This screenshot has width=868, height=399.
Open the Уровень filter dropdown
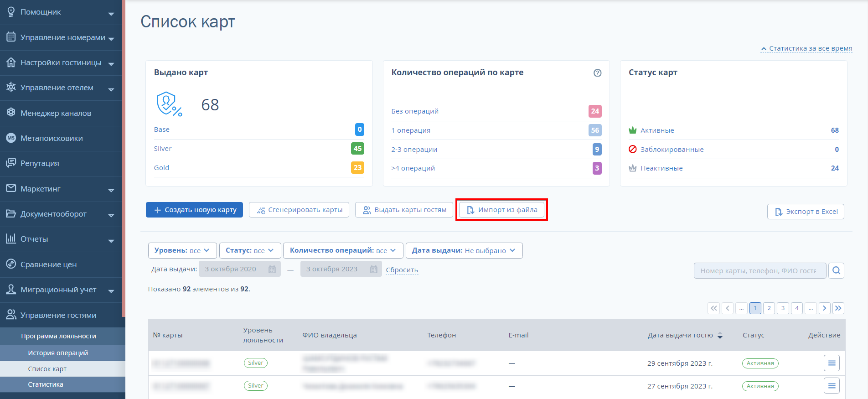182,250
